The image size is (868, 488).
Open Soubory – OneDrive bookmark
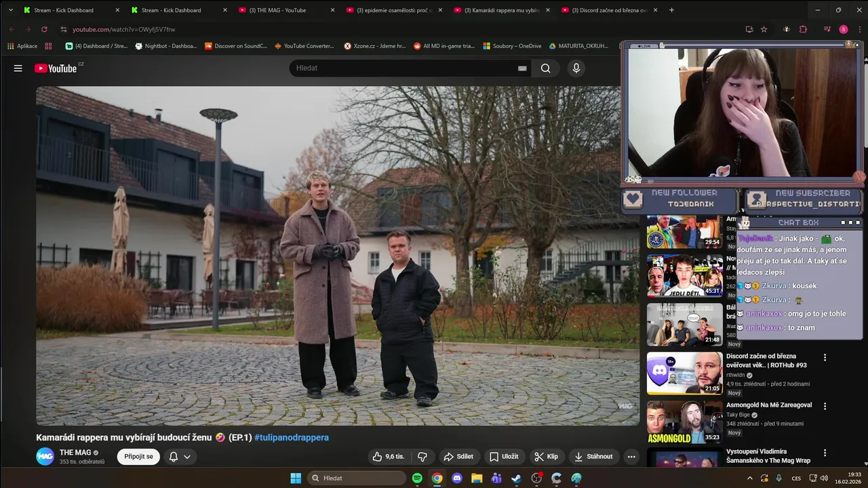click(512, 46)
